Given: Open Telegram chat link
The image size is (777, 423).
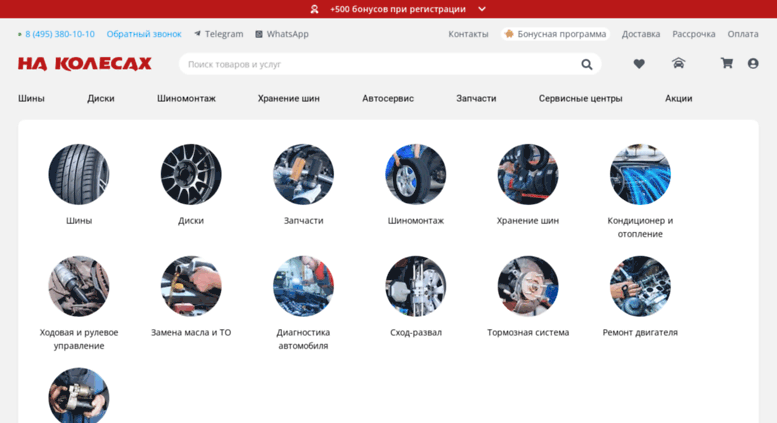Looking at the screenshot, I should point(224,34).
